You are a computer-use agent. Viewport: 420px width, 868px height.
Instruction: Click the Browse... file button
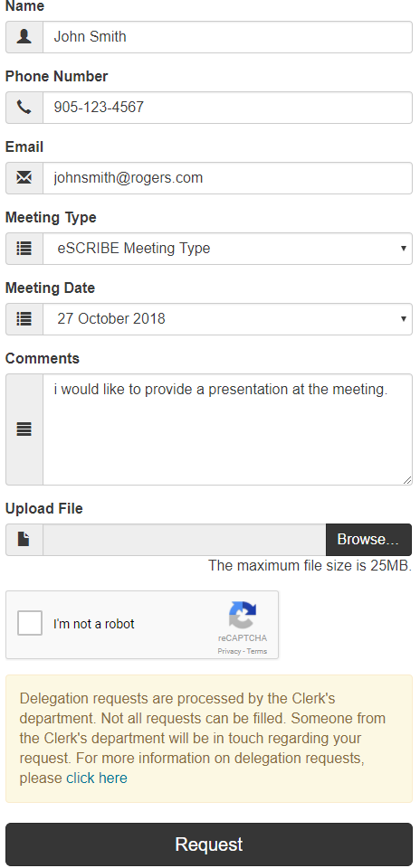point(368,540)
